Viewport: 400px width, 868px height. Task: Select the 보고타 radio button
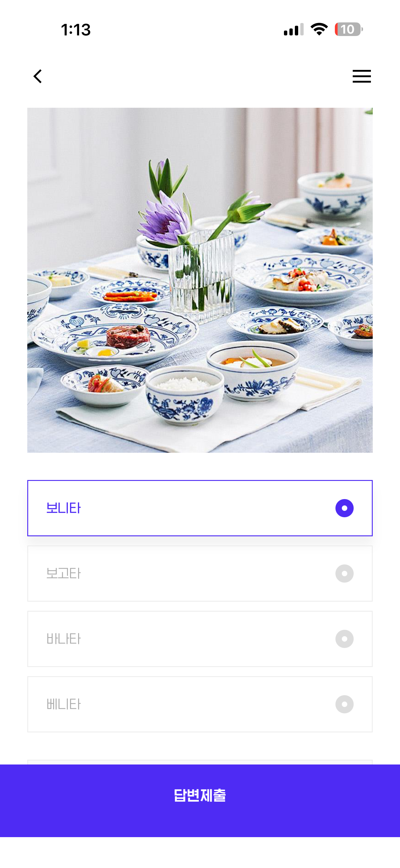point(344,574)
